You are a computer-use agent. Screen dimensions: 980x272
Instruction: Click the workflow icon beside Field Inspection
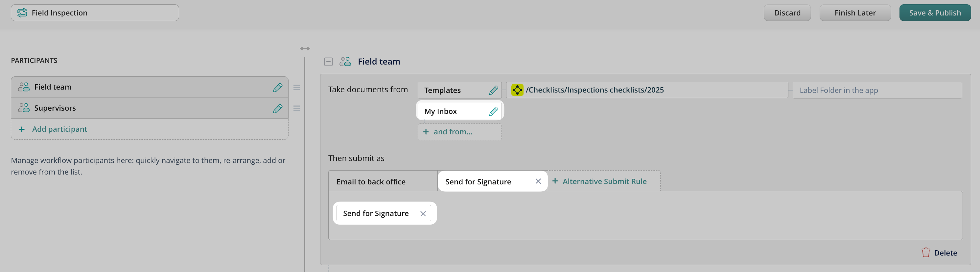point(22,13)
